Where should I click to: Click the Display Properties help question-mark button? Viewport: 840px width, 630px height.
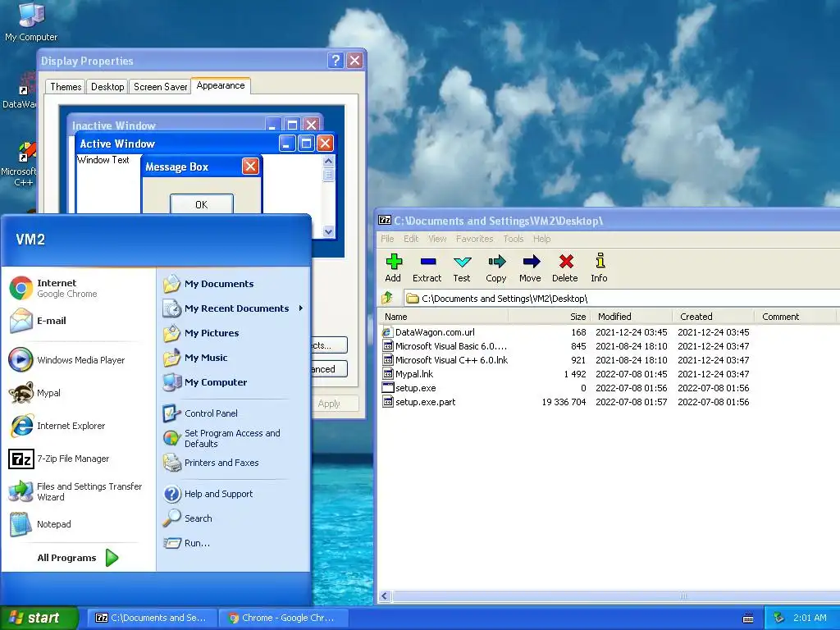[336, 61]
